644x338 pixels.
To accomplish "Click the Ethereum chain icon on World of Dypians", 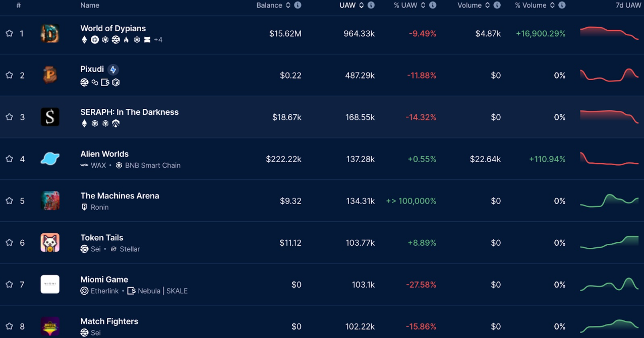I will point(84,39).
